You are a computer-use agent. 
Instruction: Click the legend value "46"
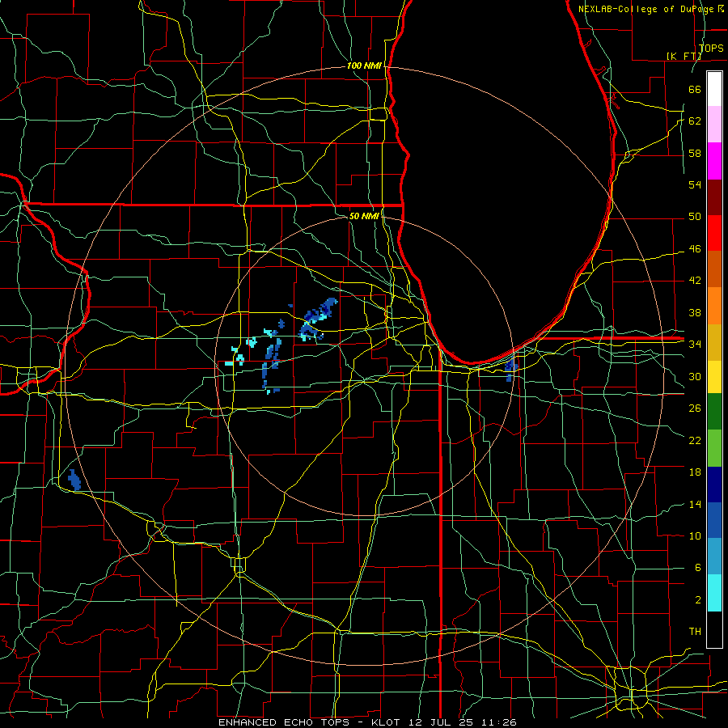click(695, 249)
